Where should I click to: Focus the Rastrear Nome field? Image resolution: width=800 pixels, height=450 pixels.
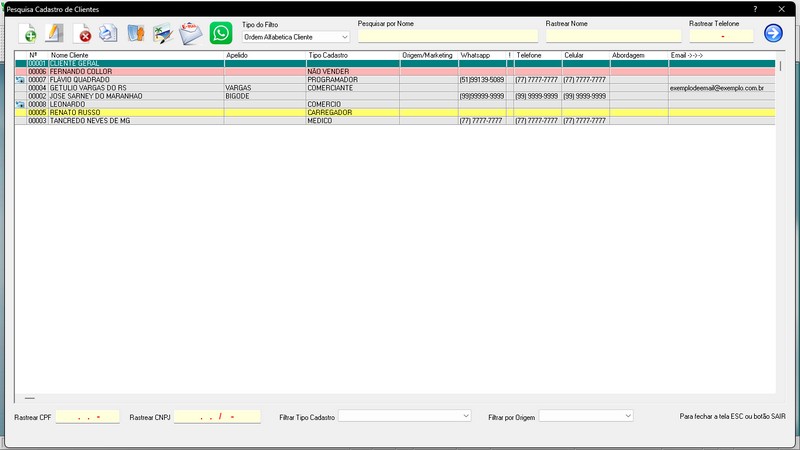[x=613, y=36]
